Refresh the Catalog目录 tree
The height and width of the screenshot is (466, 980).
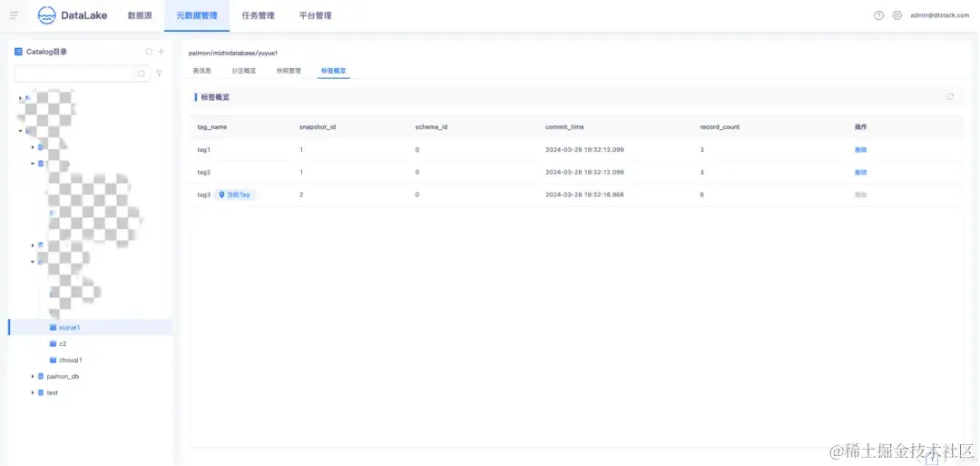tap(149, 52)
